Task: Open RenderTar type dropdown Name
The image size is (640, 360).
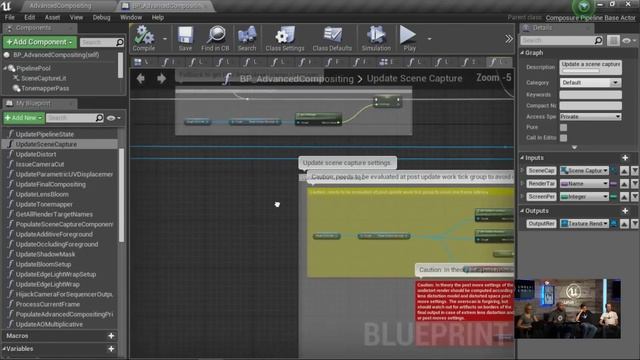Action: (584, 184)
